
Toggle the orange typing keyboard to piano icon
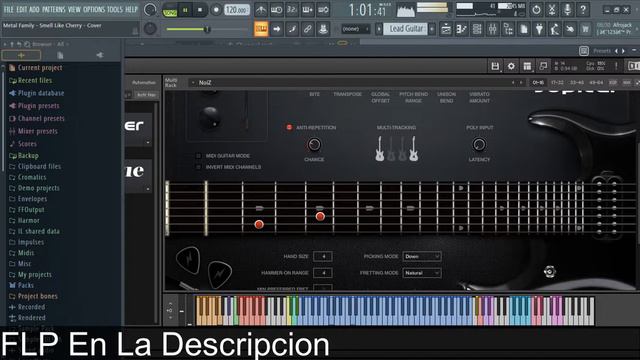(x=261, y=29)
